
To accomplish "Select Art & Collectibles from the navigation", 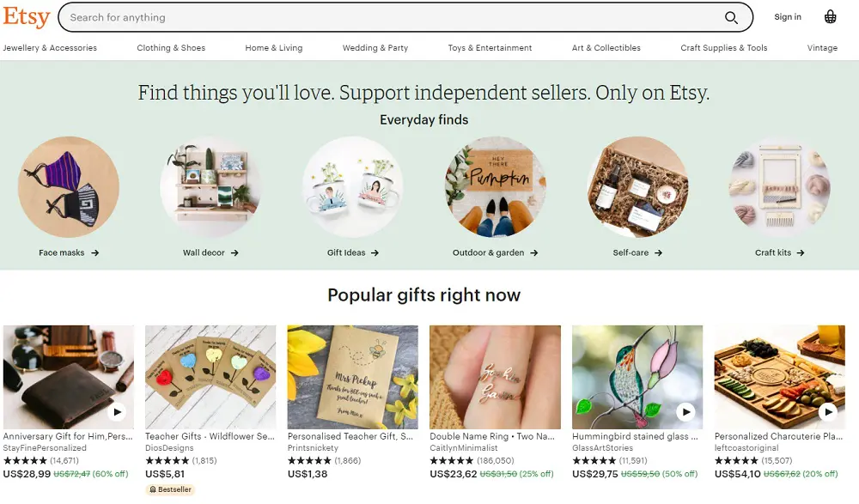I will point(606,48).
